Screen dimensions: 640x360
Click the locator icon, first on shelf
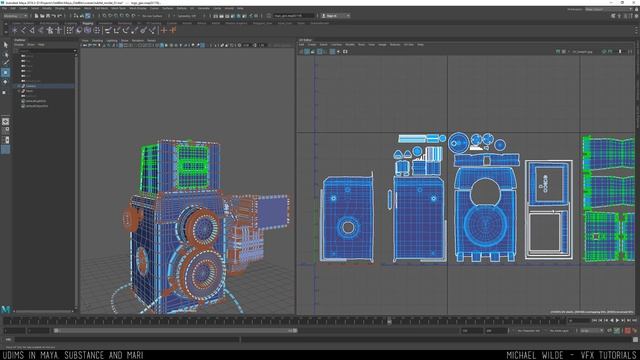15,30
